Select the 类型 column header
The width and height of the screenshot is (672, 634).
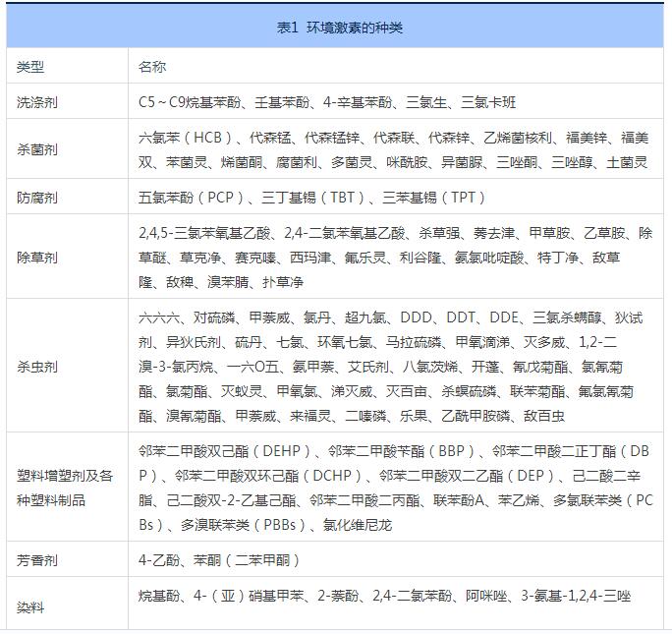pyautogui.click(x=30, y=67)
